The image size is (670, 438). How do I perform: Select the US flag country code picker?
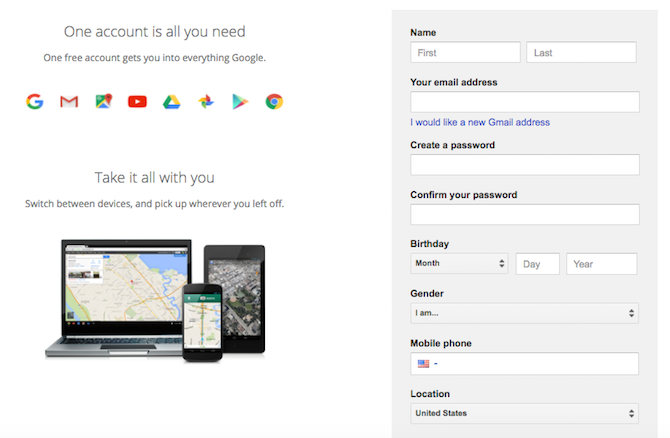coord(424,364)
